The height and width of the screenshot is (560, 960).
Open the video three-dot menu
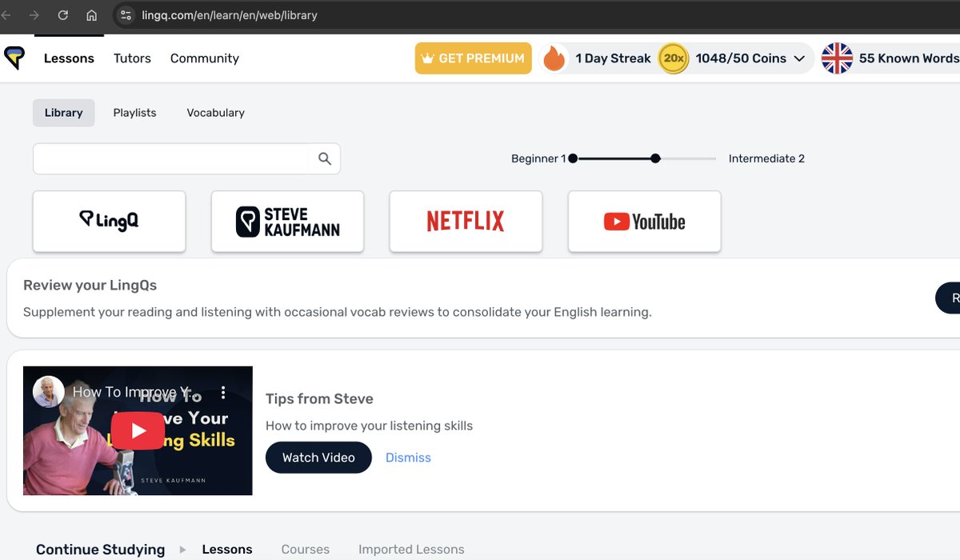tap(223, 392)
